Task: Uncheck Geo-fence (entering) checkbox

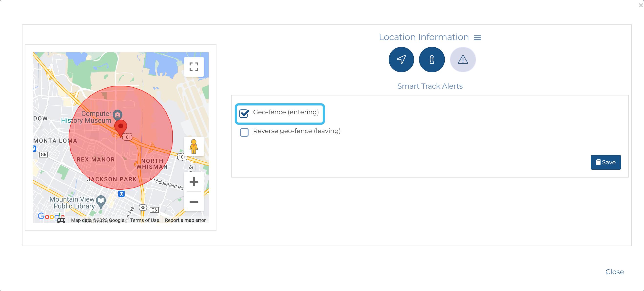Action: (244, 114)
